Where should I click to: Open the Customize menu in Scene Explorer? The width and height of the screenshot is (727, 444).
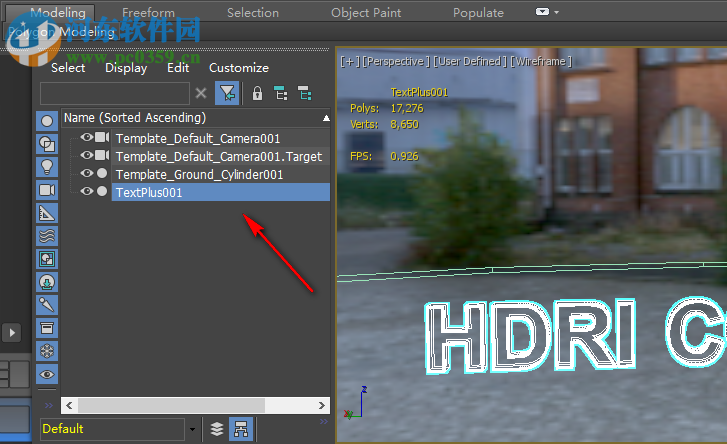coord(239,68)
